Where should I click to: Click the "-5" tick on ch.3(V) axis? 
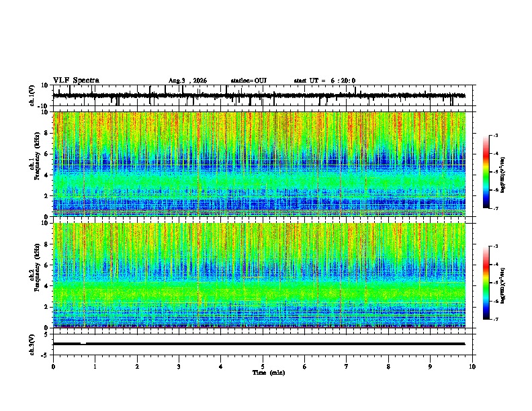pos(45,355)
